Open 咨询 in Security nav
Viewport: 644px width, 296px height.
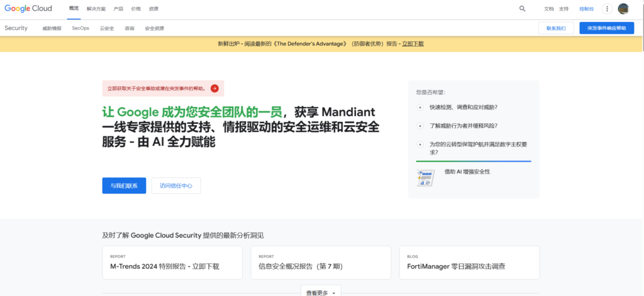130,28
